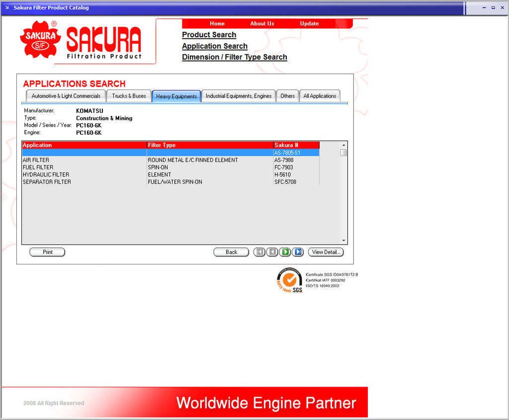Follow the Application Search link

click(x=215, y=46)
